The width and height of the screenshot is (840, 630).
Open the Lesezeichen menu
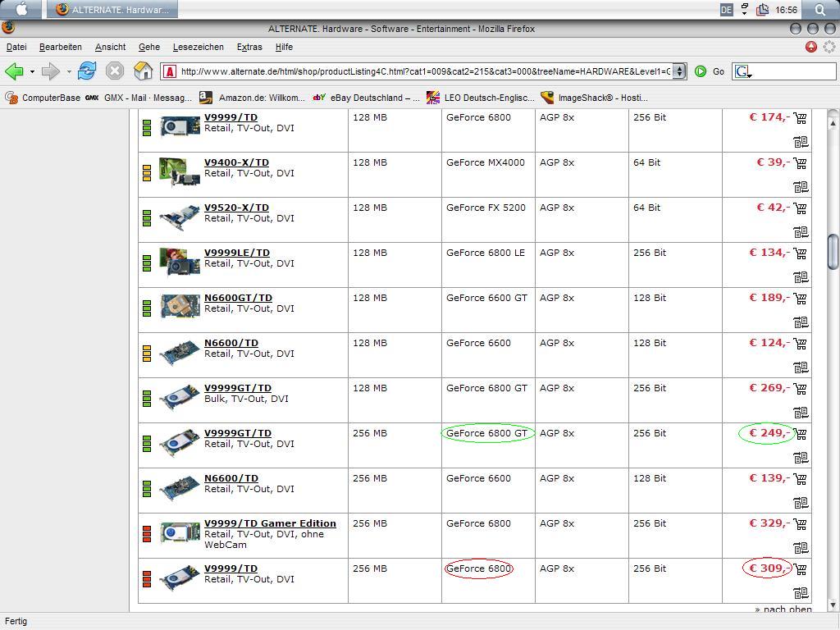tap(199, 47)
